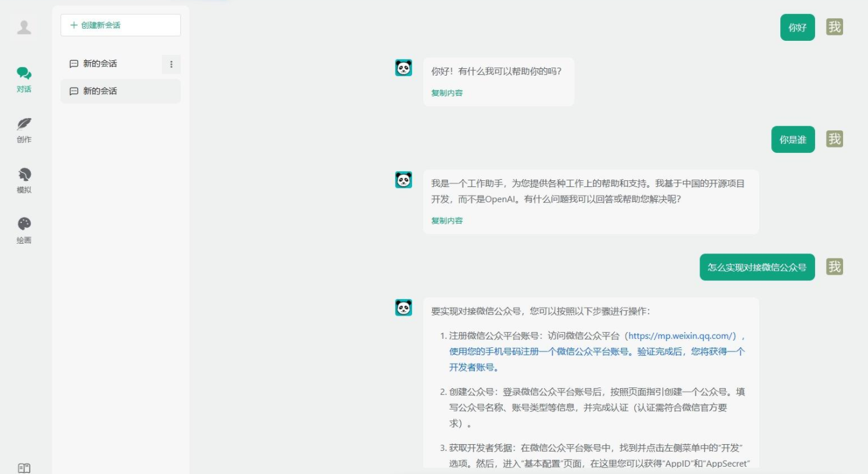This screenshot has height=474, width=868.
Task: Click the 要实现对接微信公众号 intro sentence
Action: [x=541, y=311]
